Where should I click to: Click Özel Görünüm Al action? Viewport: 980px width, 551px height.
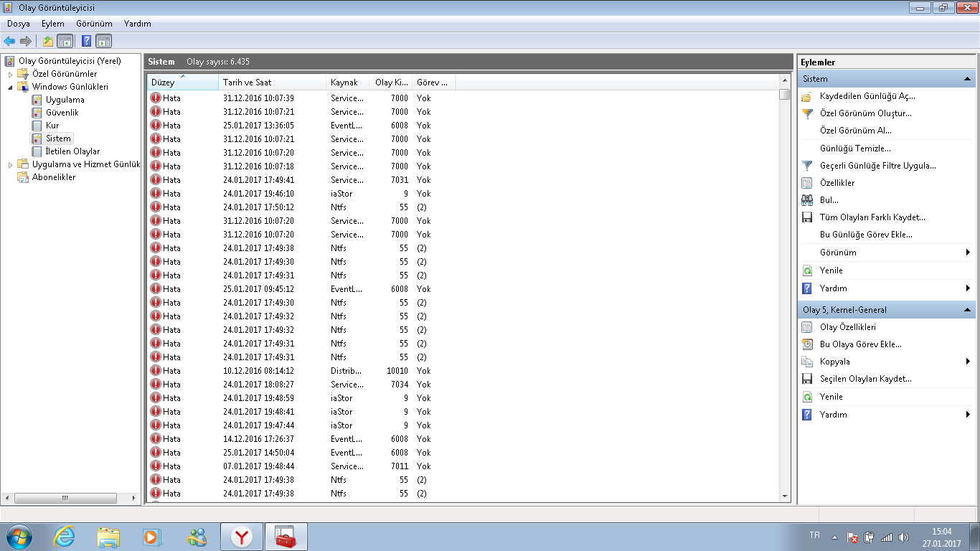tap(855, 131)
